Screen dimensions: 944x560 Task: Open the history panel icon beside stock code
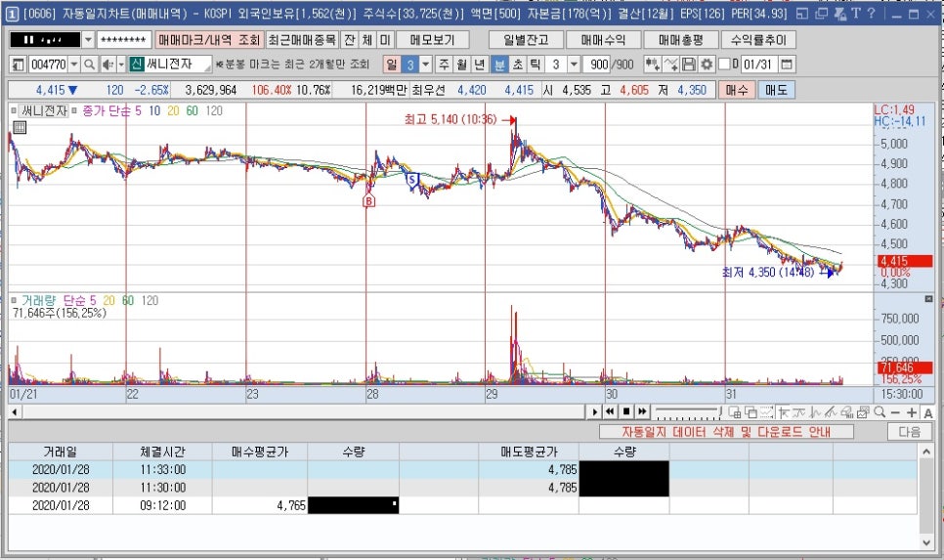18,65
